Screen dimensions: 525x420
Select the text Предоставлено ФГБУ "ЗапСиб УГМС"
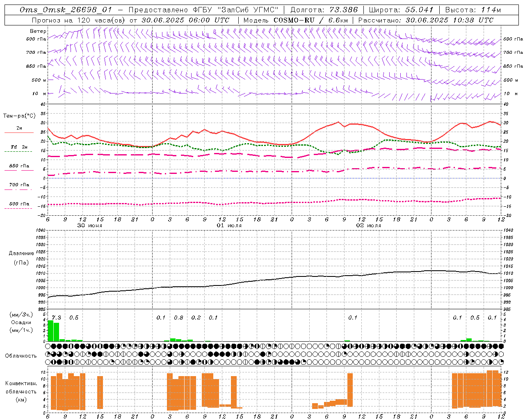pos(203,10)
